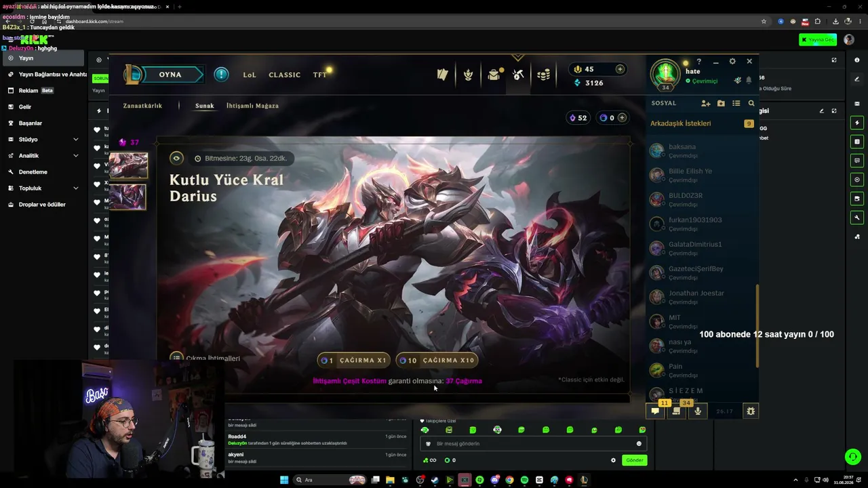Click the add friend icon in Sosyal panel
Image resolution: width=868 pixels, height=488 pixels.
coord(706,104)
